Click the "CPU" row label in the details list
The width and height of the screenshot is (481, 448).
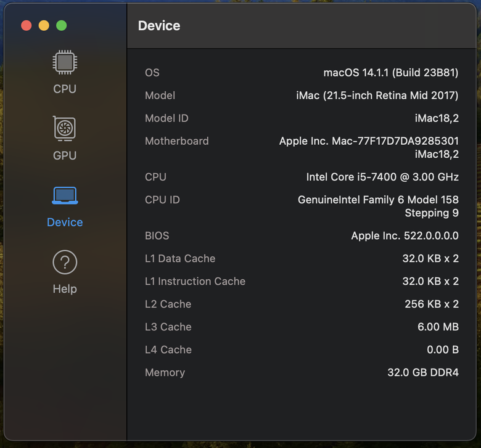155,177
